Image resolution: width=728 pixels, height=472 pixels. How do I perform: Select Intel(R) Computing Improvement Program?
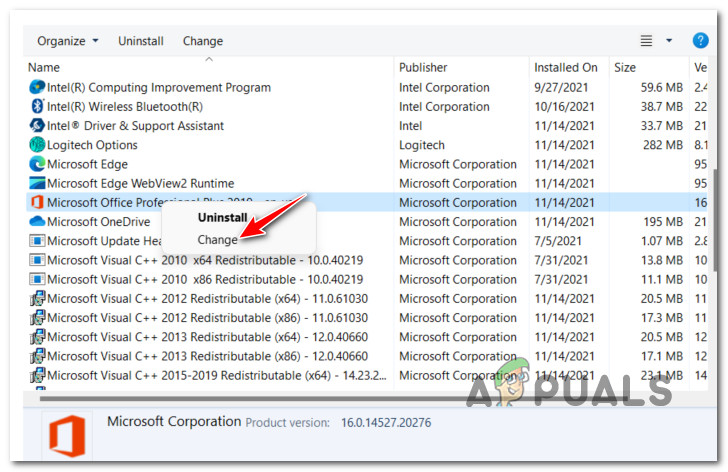(159, 87)
